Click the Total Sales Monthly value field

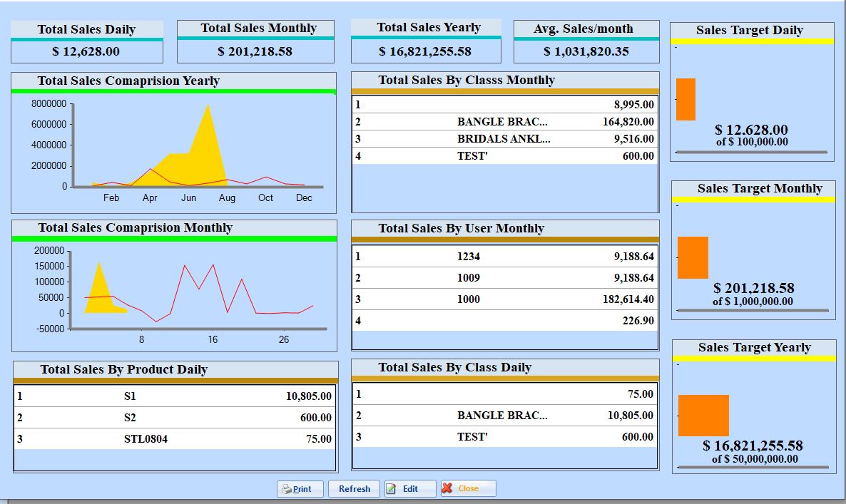tap(255, 52)
